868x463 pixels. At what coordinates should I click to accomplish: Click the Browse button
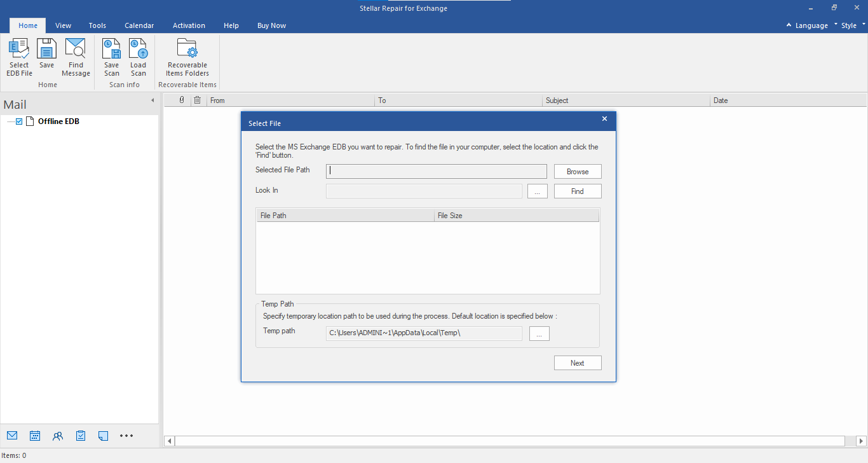pyautogui.click(x=578, y=172)
